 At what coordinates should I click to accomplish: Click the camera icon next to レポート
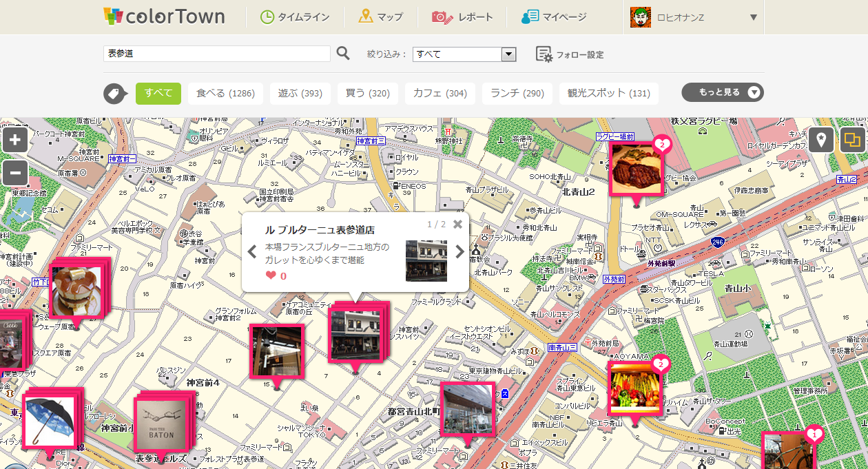(442, 17)
